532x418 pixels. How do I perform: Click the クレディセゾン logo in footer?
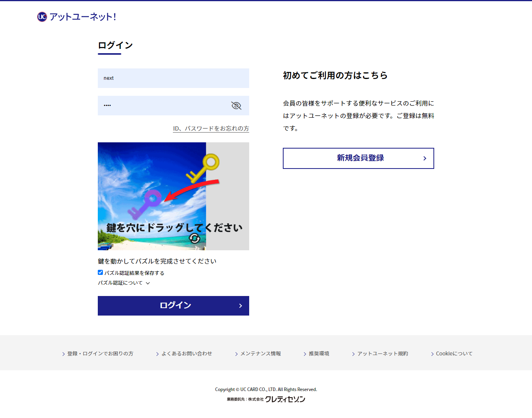point(285,399)
